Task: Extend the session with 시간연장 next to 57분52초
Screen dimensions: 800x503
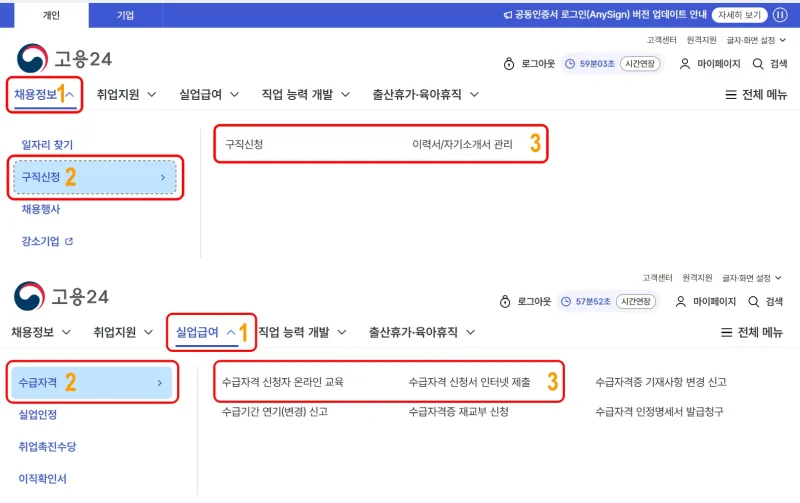Action: (636, 301)
